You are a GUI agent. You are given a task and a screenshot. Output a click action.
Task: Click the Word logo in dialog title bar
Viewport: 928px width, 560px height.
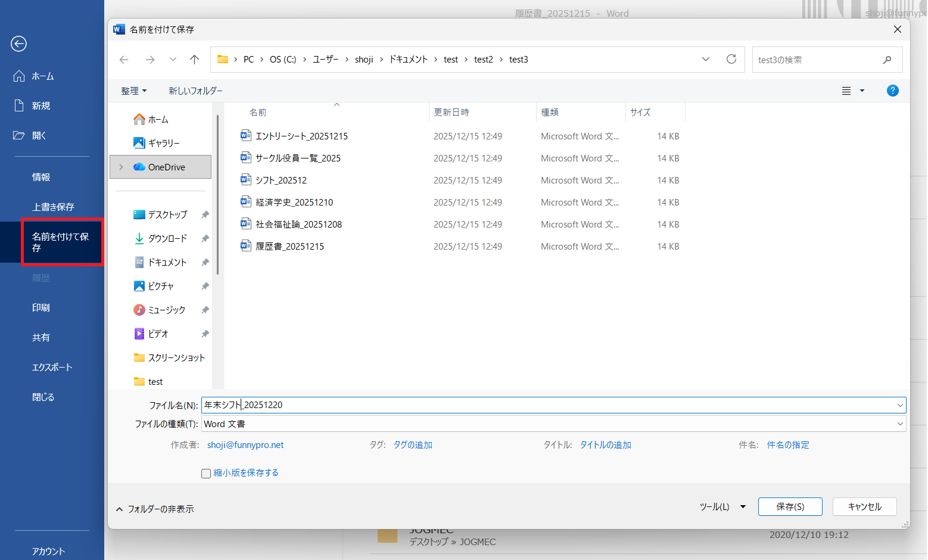click(119, 29)
